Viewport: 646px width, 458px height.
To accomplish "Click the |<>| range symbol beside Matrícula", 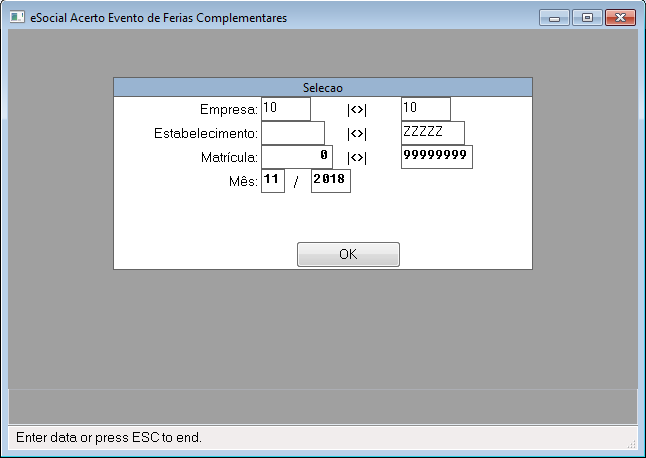I will tap(357, 158).
